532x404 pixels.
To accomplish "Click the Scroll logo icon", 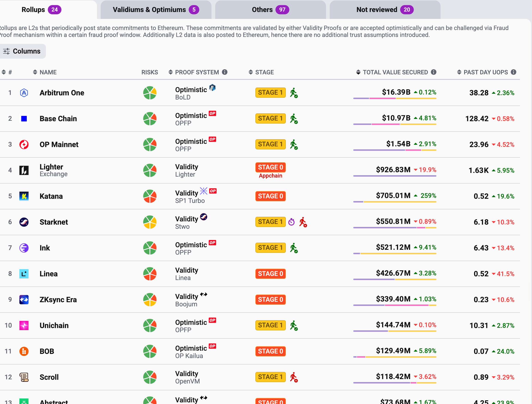I will [x=24, y=377].
